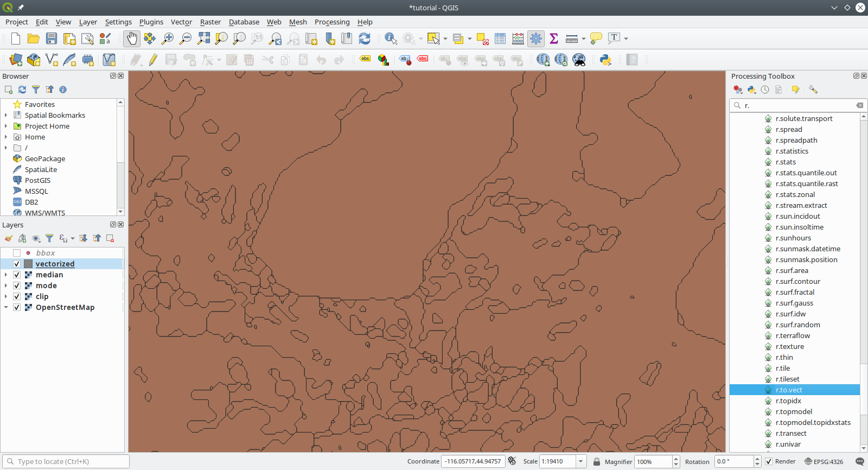Expand the mode layer node

click(6, 285)
